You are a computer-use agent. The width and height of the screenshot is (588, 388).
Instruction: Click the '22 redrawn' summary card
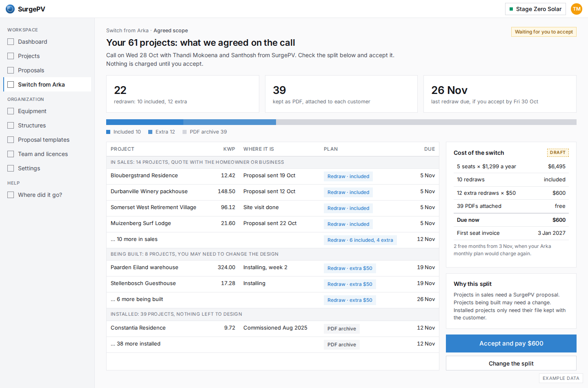tap(183, 94)
